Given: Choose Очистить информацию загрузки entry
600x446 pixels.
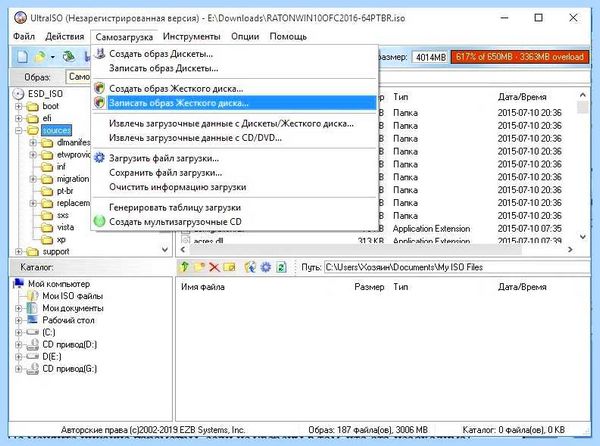Looking at the screenshot, I should point(235,187).
